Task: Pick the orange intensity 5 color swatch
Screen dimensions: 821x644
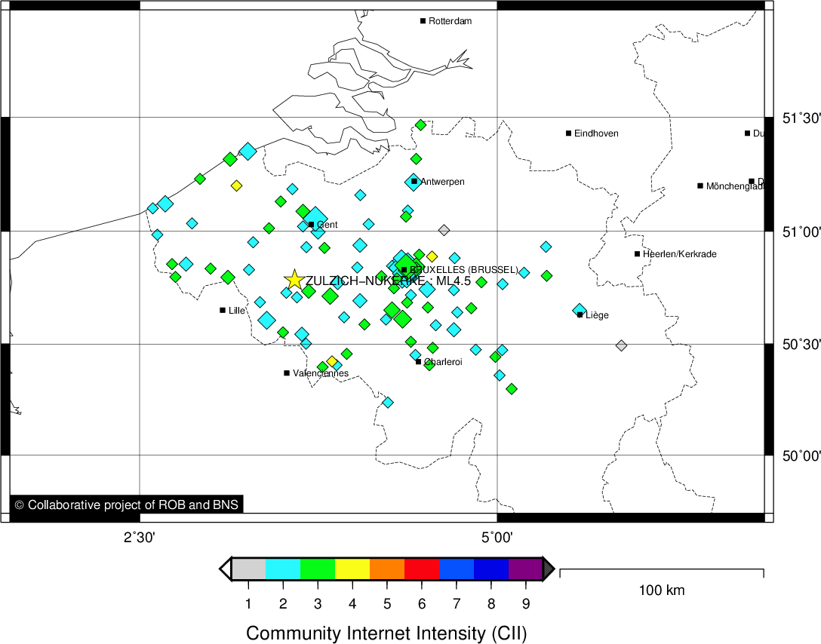Action: point(387,569)
